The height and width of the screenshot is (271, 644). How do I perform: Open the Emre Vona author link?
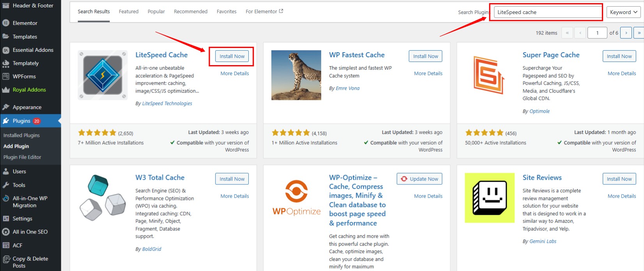[x=348, y=89]
